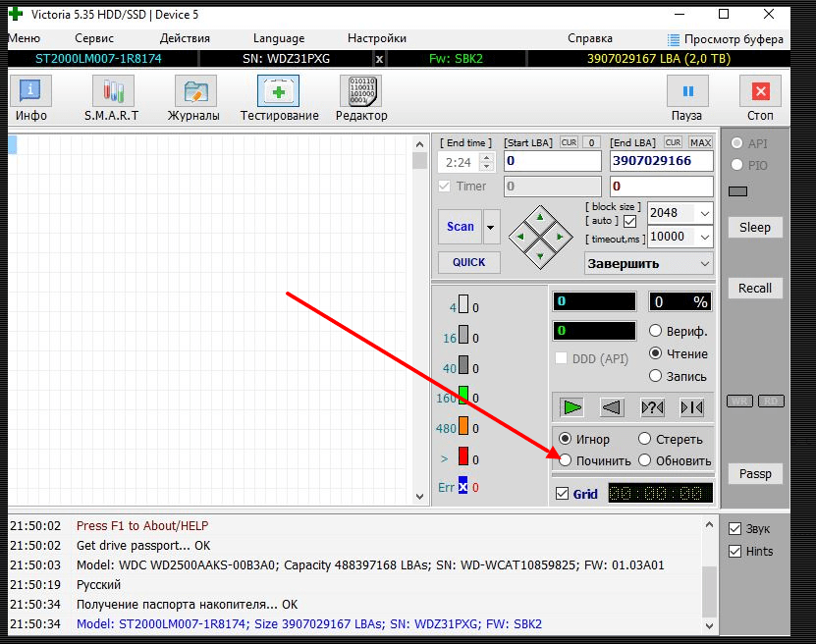Viewport: 816px width, 644px height.
Task: Open the timeout 10000 dropdown
Action: coord(704,237)
